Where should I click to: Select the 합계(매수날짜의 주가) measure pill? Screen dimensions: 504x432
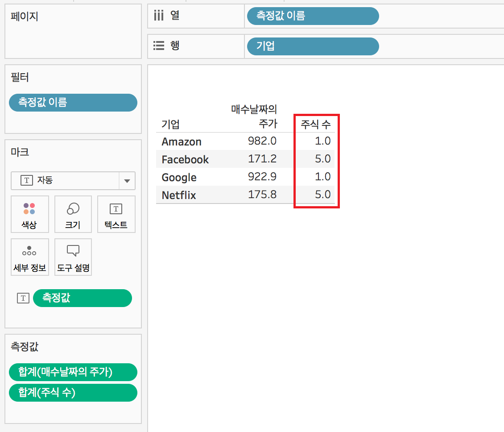73,372
